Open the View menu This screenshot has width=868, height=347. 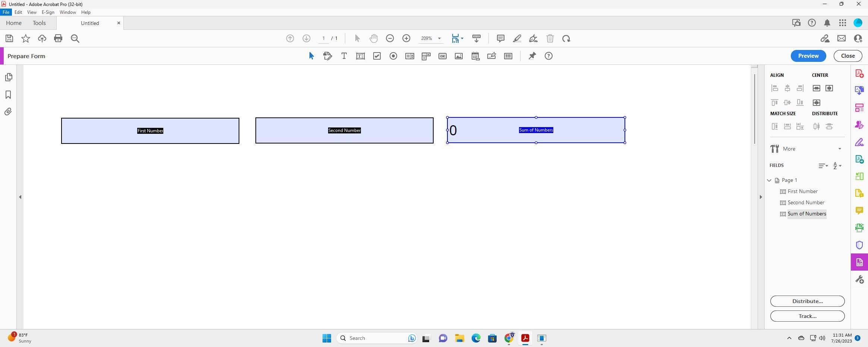[x=32, y=12]
